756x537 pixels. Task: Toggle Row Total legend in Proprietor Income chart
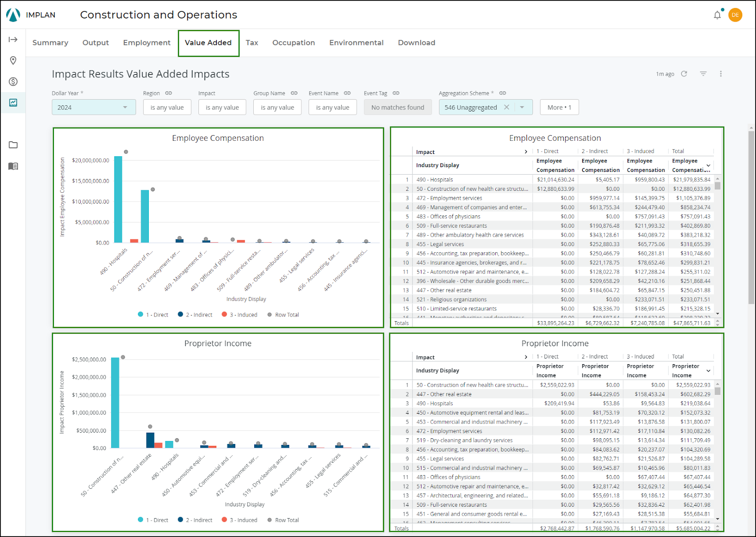tap(283, 520)
